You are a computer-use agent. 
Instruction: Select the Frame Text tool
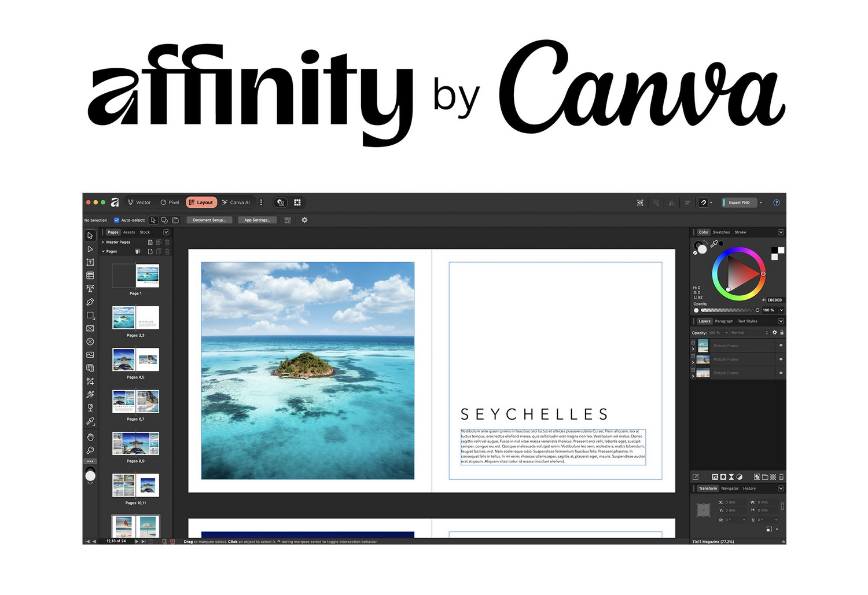pyautogui.click(x=90, y=262)
